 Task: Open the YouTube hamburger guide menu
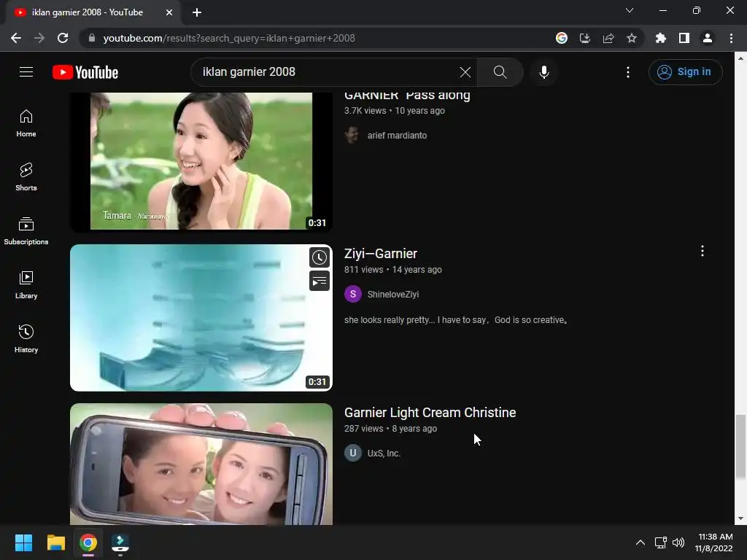click(26, 72)
